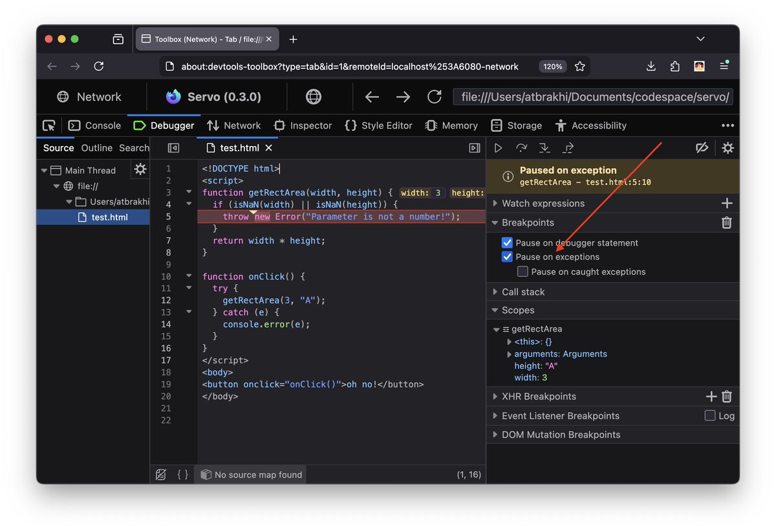Image resolution: width=776 pixels, height=532 pixels.
Task: Close the test.html editor tab
Action: [269, 148]
